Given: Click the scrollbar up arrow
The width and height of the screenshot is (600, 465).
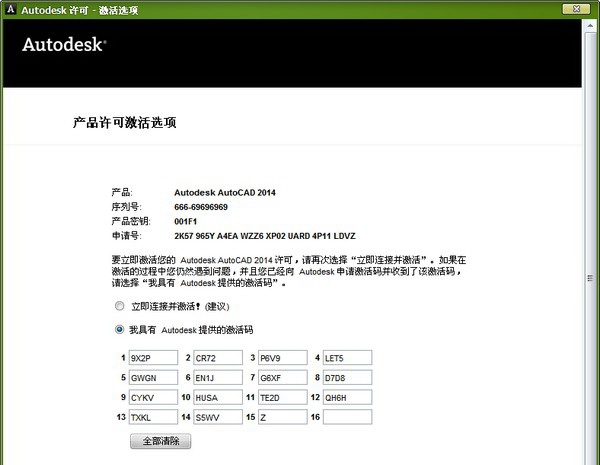Looking at the screenshot, I should (x=590, y=26).
